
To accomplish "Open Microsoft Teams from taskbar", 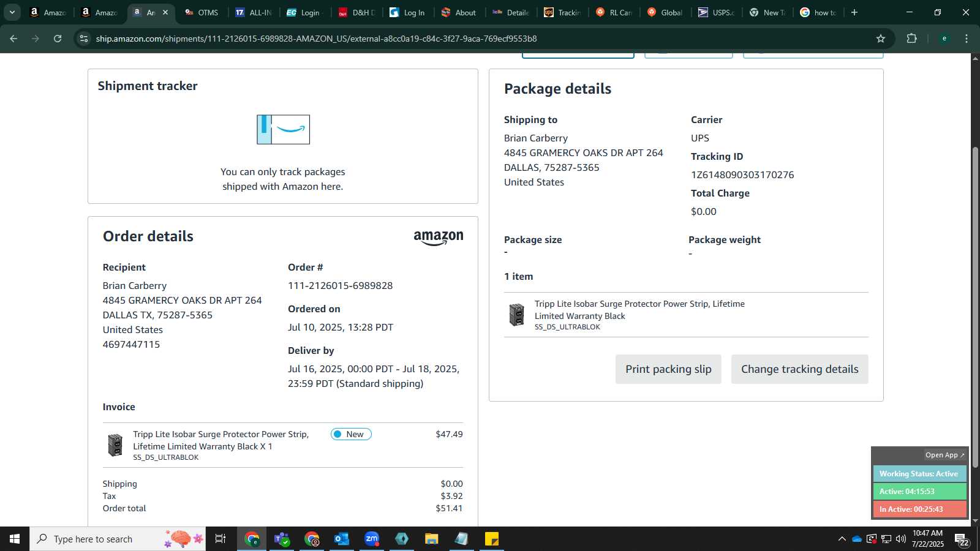I will pos(282,539).
